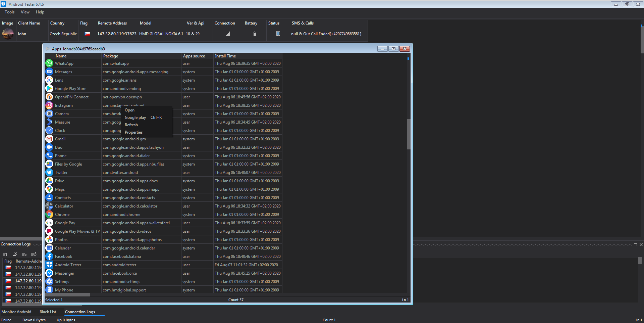This screenshot has height=323, width=644.
Task: Sort by the Install Time column header
Action: click(x=248, y=56)
